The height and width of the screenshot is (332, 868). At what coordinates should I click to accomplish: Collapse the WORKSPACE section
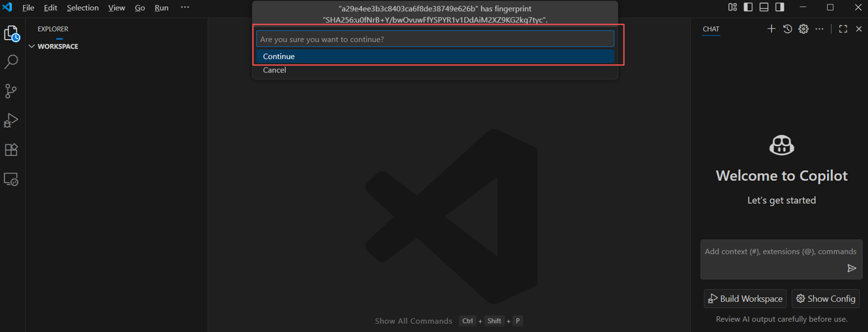click(x=32, y=47)
